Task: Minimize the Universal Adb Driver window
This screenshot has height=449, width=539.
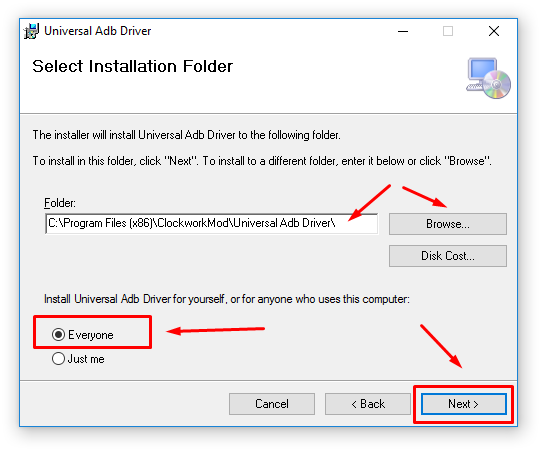Action: click(403, 31)
